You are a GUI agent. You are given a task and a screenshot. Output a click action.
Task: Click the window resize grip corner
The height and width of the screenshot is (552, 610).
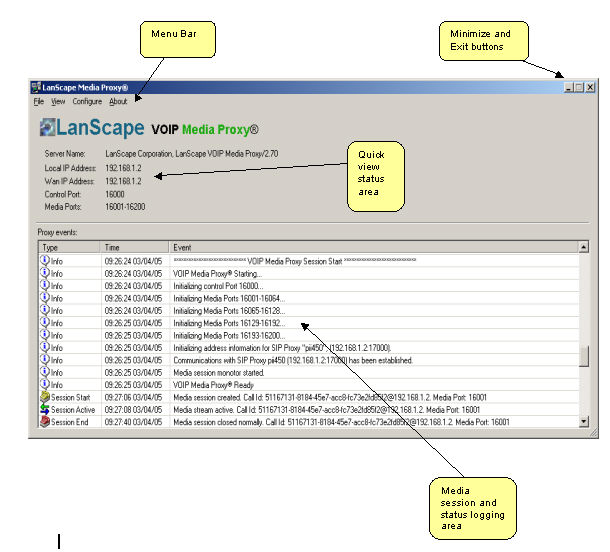click(594, 433)
